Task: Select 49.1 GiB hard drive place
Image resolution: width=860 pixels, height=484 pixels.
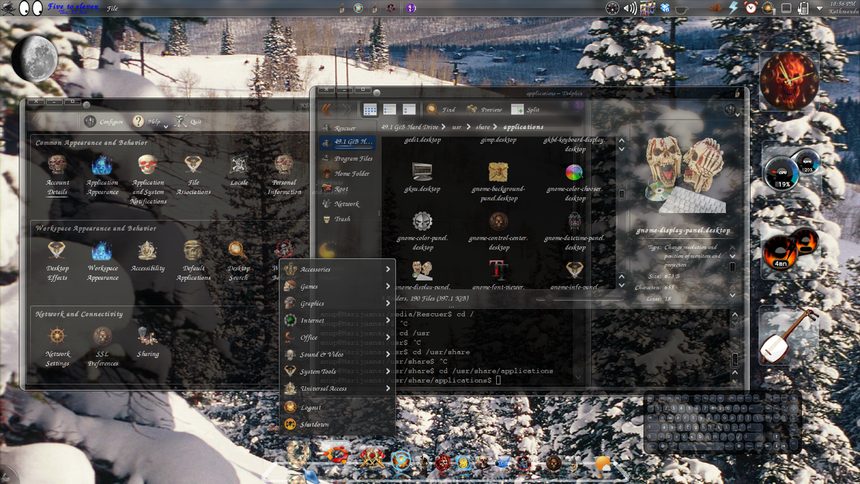Action: pos(348,142)
